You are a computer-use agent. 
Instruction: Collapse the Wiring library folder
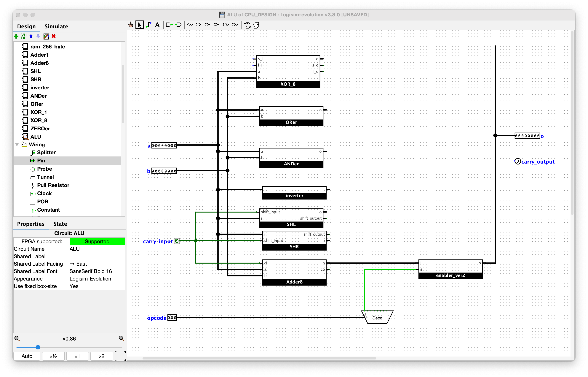point(17,145)
